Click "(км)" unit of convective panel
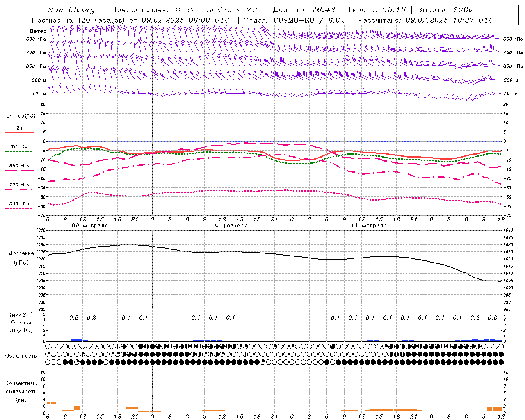Viewport: 525px width, 420px height. [x=21, y=399]
